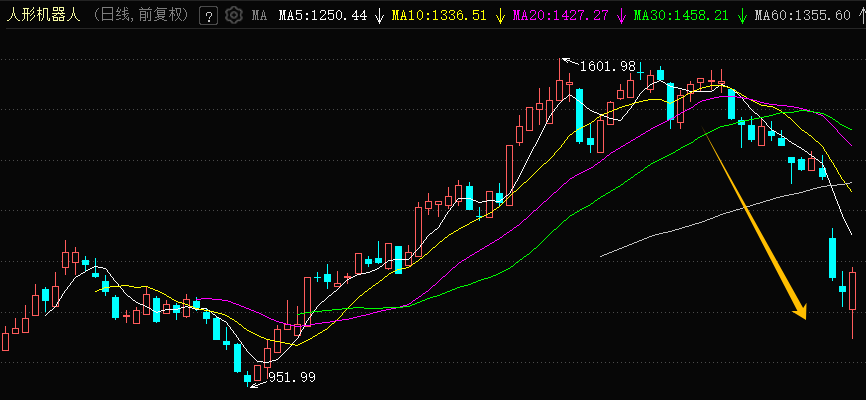Click the candlestick at the 951.99 low

pos(247,379)
